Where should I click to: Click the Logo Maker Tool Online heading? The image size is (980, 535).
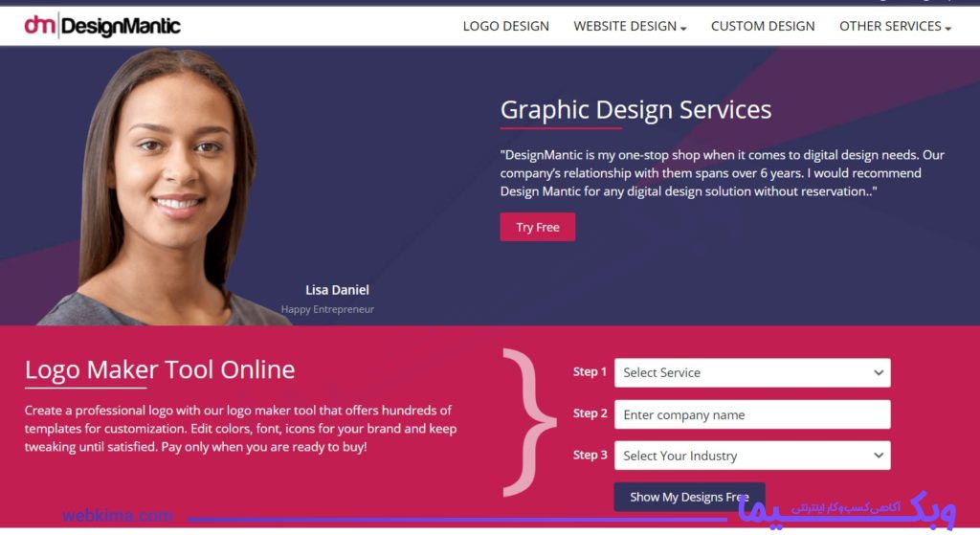click(x=160, y=370)
